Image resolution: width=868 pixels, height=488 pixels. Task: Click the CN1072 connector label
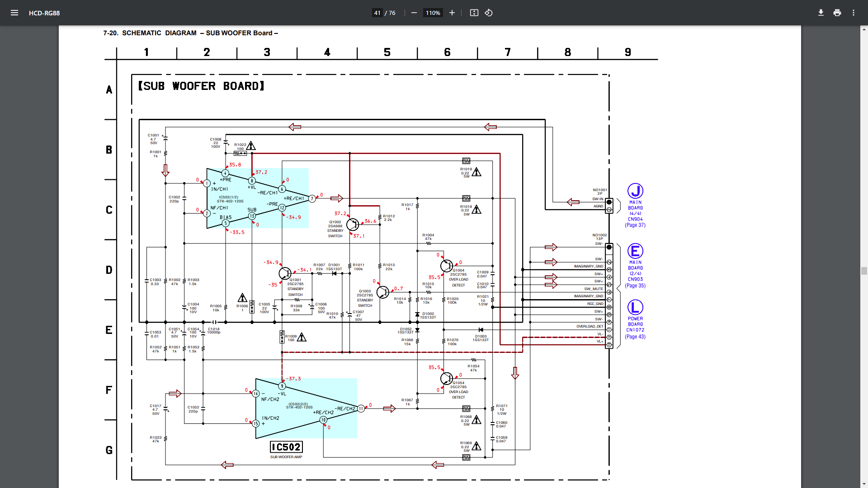pos(635,330)
